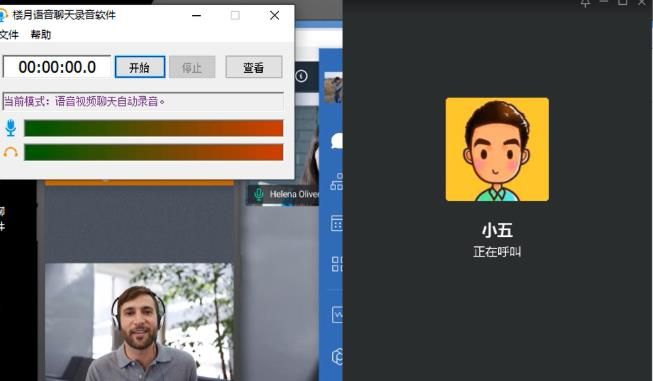Click the recorder app title icon
This screenshot has height=381, width=653.
click(x=3, y=15)
